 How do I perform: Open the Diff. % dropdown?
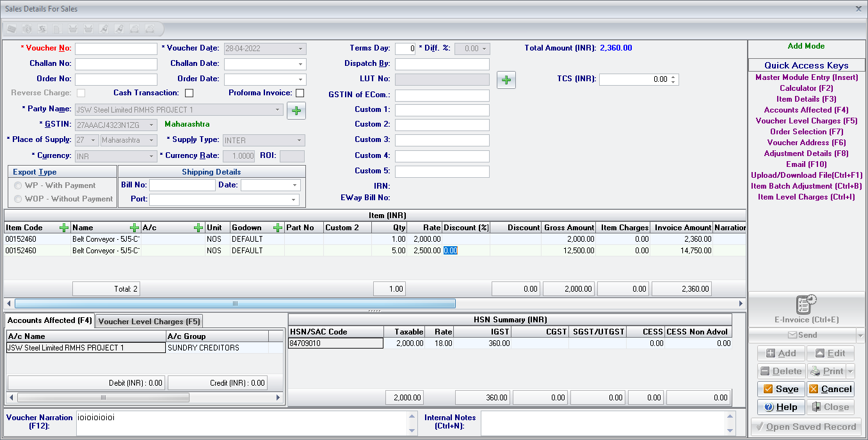click(x=485, y=49)
